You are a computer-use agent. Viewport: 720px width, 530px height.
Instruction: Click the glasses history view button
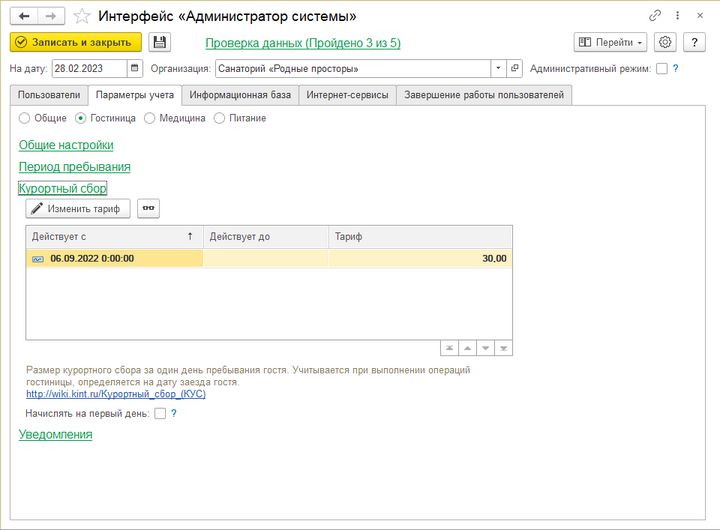pyautogui.click(x=148, y=209)
